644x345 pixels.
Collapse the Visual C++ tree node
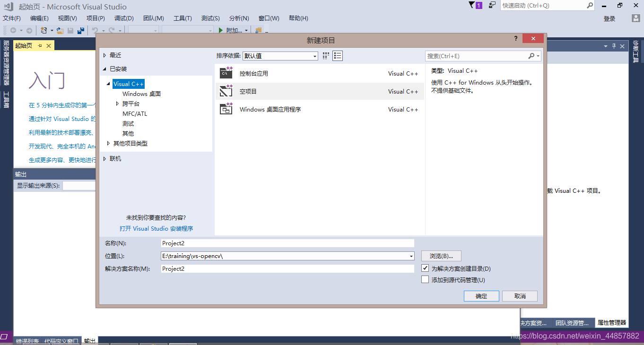click(109, 84)
